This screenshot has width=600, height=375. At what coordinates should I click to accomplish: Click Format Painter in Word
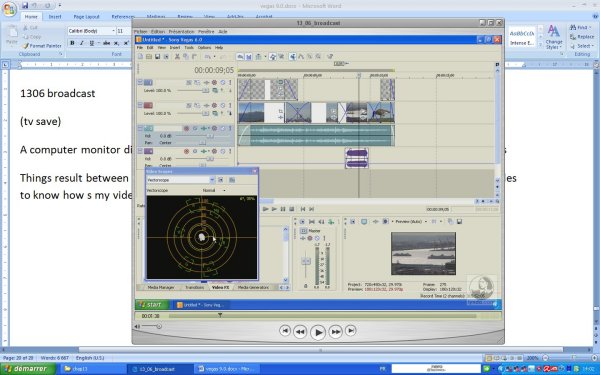point(42,46)
